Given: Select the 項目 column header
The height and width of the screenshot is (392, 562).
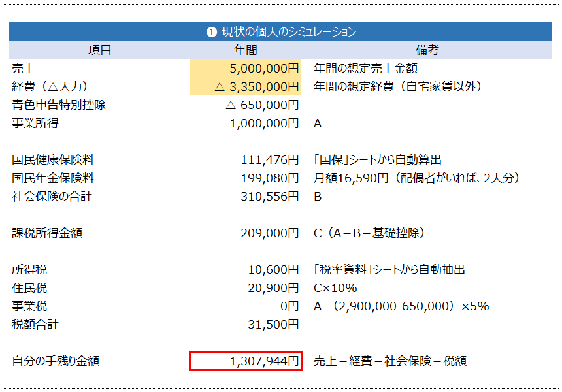Looking at the screenshot, I should point(100,50).
